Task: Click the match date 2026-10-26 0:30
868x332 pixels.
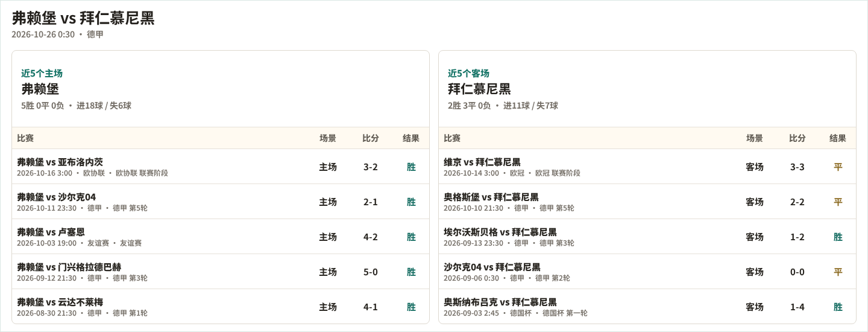Action: pos(43,34)
